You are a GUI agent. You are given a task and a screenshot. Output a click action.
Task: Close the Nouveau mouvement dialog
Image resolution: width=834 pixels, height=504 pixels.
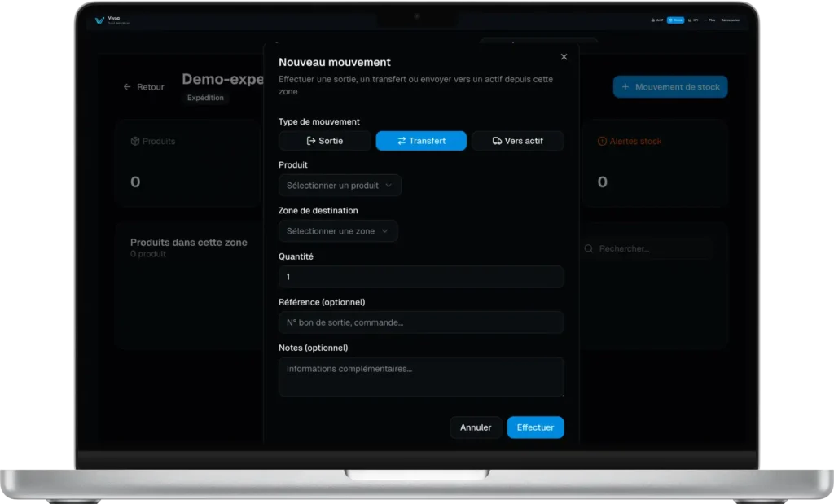click(x=564, y=57)
